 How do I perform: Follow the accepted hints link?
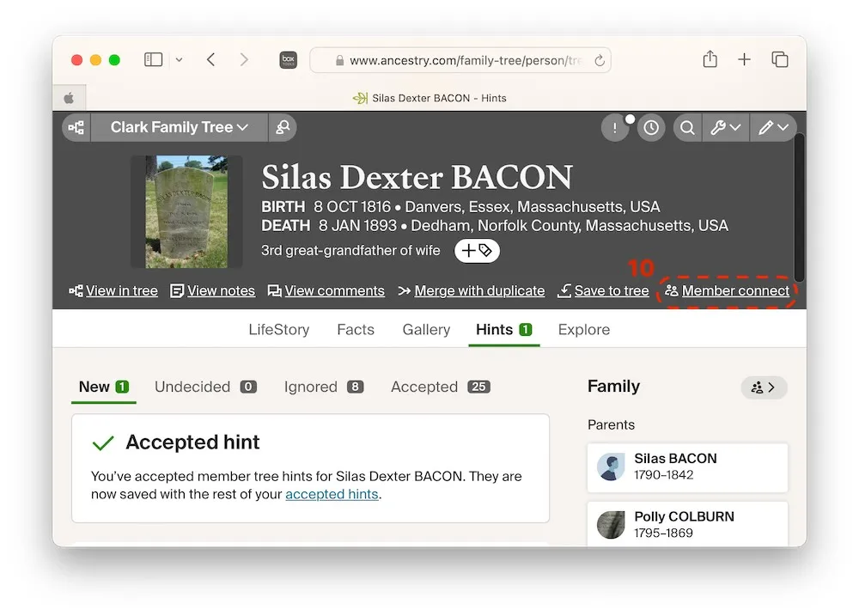coord(332,495)
